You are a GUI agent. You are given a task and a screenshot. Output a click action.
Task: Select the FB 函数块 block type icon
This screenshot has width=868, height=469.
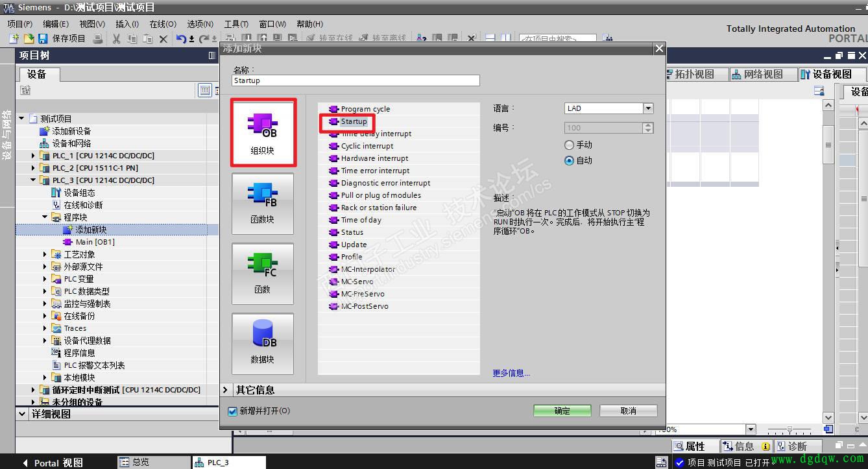262,203
